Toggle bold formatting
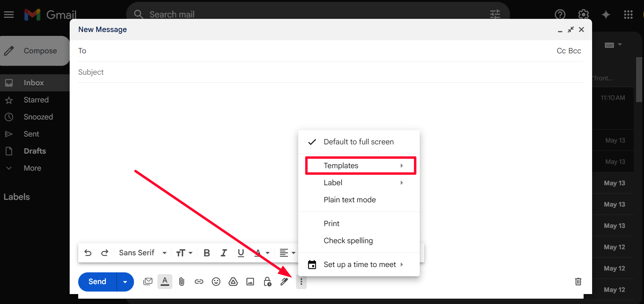 pyautogui.click(x=206, y=253)
